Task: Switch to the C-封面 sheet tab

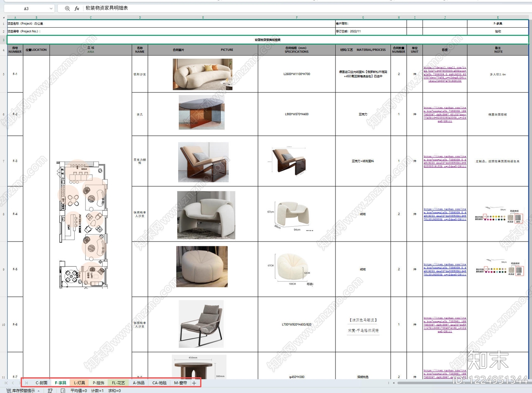Action: tap(42, 383)
